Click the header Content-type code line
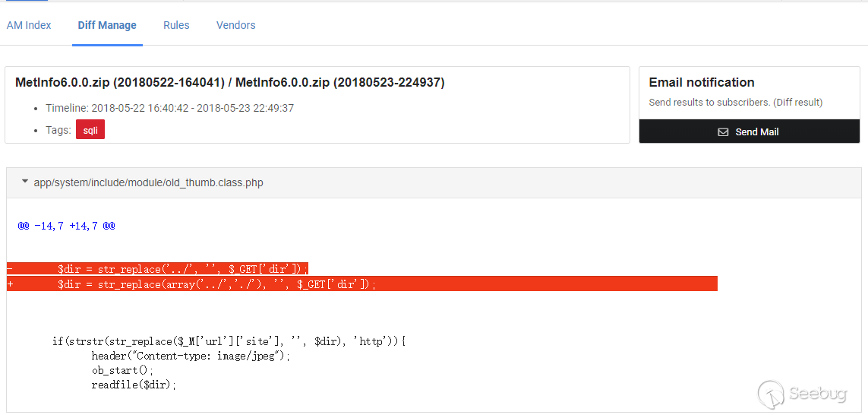Viewport: 868px width, 415px height. click(191, 356)
